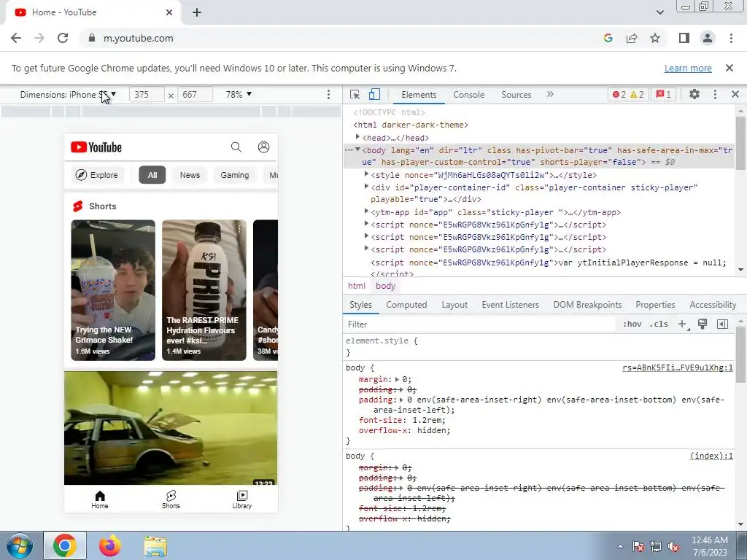Open (index):1 stylesheet source link
Viewport: 747px width, 560px height.
[x=711, y=456]
